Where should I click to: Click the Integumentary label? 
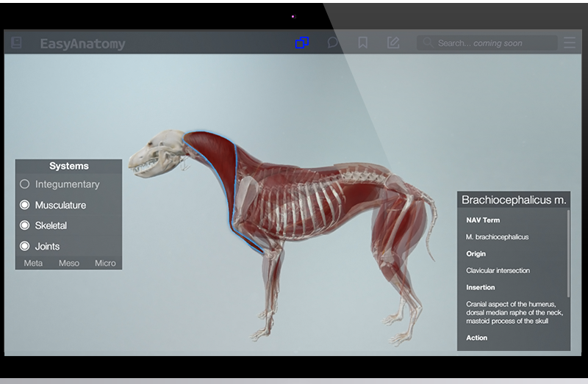point(68,184)
